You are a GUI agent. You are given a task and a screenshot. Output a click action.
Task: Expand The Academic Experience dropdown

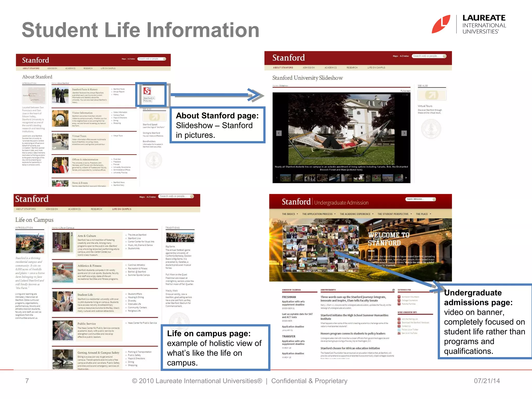pos(356,214)
